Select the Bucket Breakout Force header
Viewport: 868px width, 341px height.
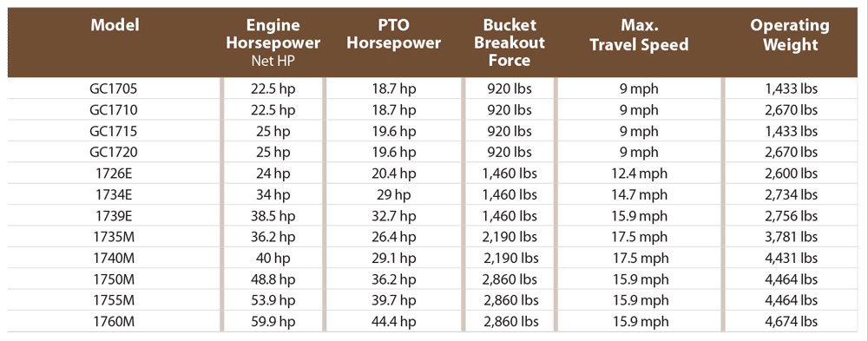[x=510, y=43]
